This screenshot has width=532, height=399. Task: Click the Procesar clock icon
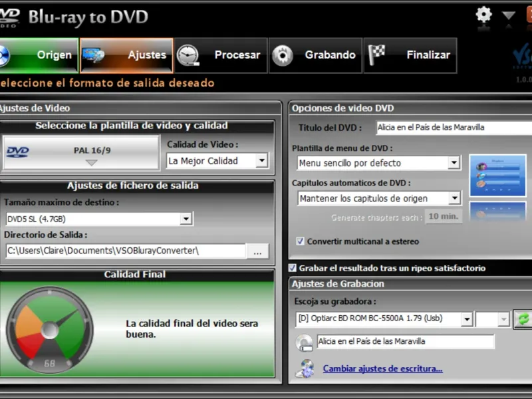click(188, 55)
